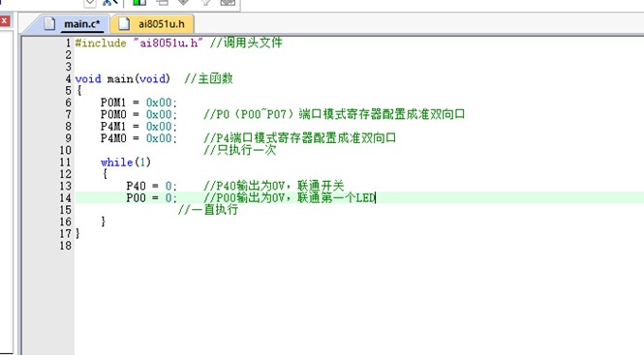Click line number 18 in the gutter
This screenshot has height=355, width=644.
tap(66, 246)
